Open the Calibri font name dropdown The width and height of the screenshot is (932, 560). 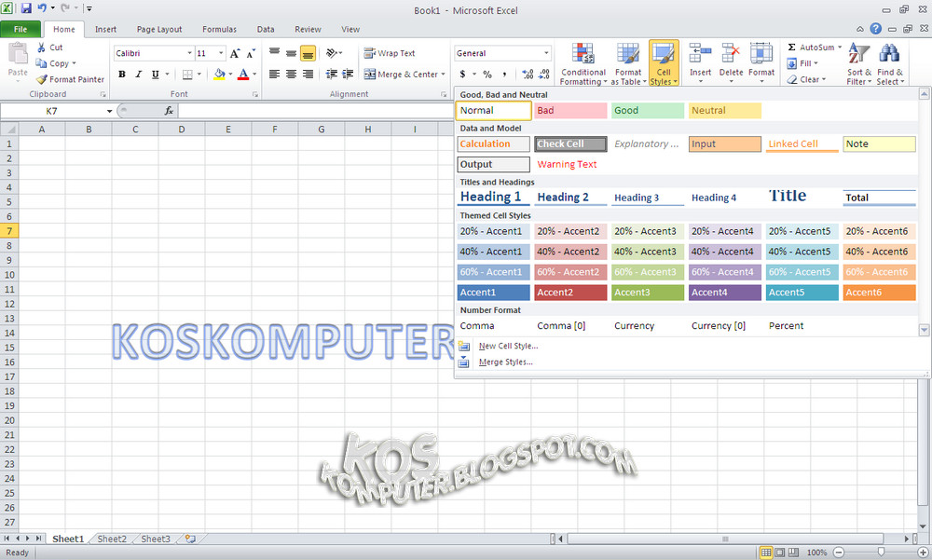point(189,53)
